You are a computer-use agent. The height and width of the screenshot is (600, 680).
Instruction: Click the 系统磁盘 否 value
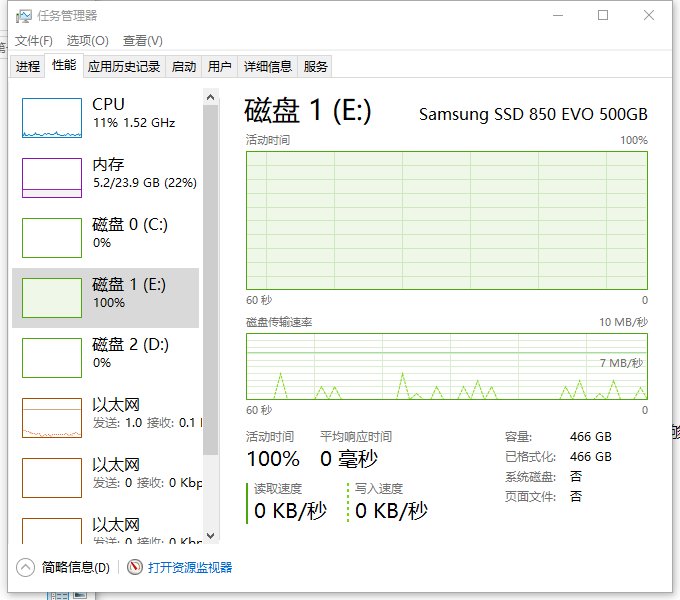[576, 476]
